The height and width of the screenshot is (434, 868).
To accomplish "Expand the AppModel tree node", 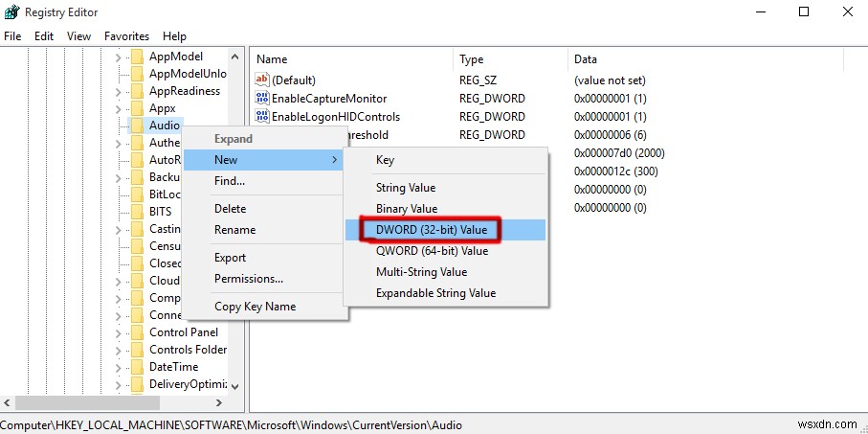I will pyautogui.click(x=118, y=57).
